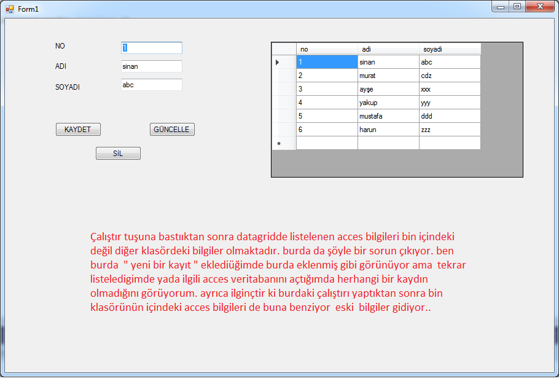Viewport: 559px width, 392px height.
Task: Click the cell containing harun
Action: click(388, 130)
